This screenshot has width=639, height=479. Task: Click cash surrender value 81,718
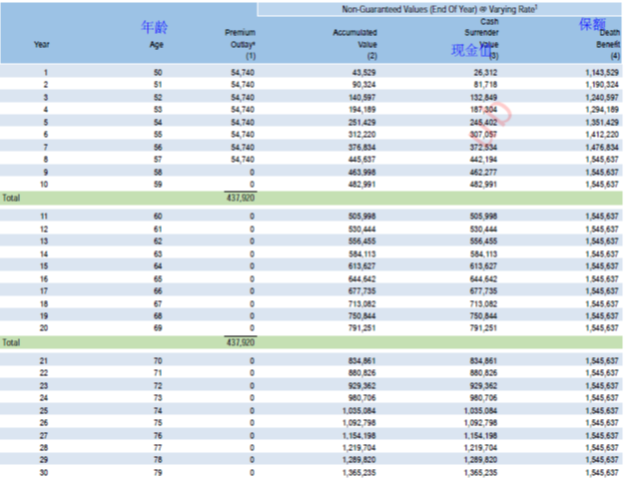tap(485, 85)
